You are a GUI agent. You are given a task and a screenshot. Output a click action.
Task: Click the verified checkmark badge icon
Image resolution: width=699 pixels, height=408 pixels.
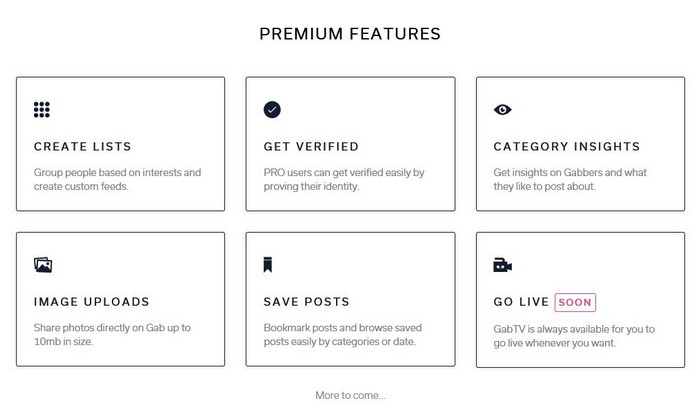(x=272, y=110)
